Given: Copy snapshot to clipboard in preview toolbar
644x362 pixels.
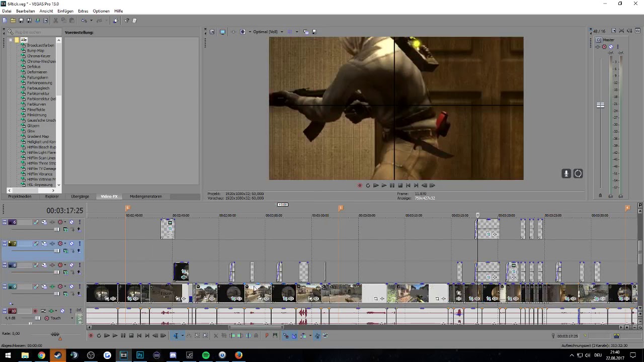Looking at the screenshot, I should [x=306, y=32].
